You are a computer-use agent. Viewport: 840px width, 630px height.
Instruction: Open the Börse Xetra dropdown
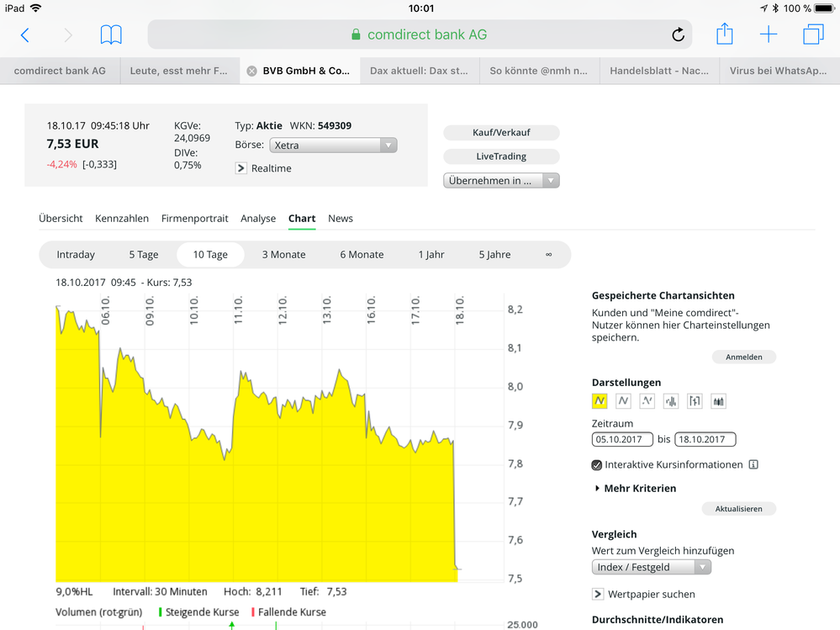click(x=333, y=146)
